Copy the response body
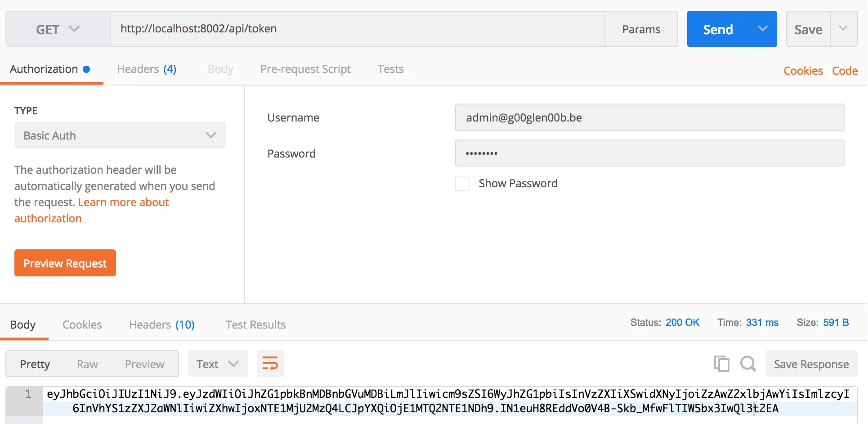The width and height of the screenshot is (868, 424). [x=721, y=364]
